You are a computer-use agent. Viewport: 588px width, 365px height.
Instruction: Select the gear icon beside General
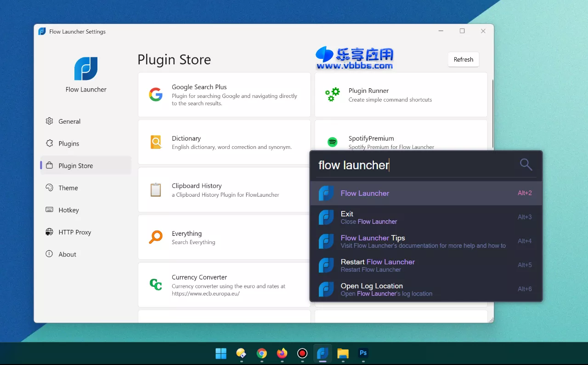[50, 121]
